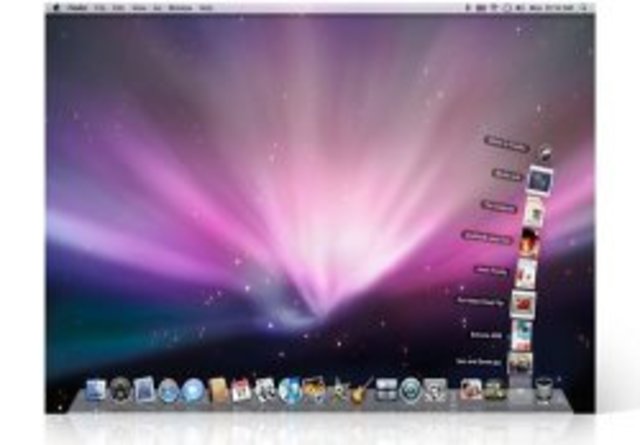Open Address Book in the dock
Screen dimensions: 640x445
click(x=217, y=390)
